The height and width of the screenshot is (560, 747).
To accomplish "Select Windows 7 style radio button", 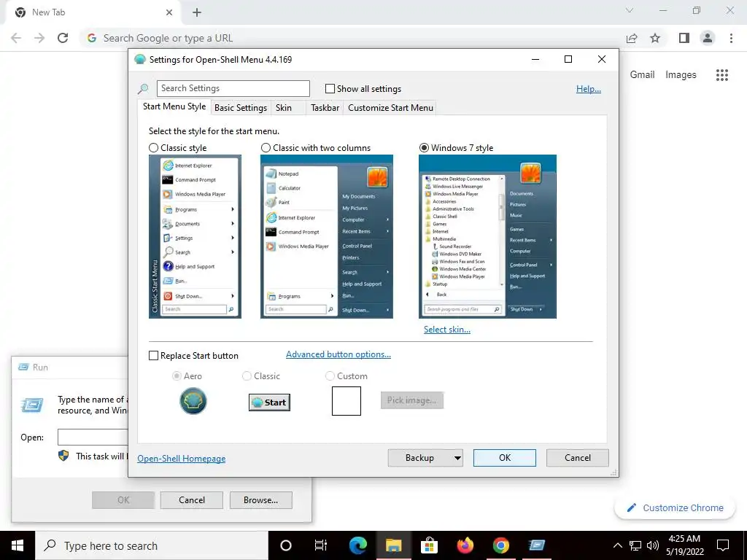I will pyautogui.click(x=424, y=148).
